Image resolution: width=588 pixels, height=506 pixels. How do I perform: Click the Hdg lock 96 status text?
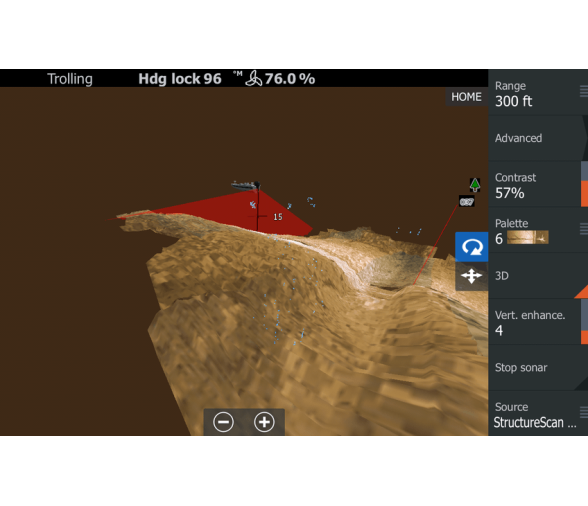point(180,79)
